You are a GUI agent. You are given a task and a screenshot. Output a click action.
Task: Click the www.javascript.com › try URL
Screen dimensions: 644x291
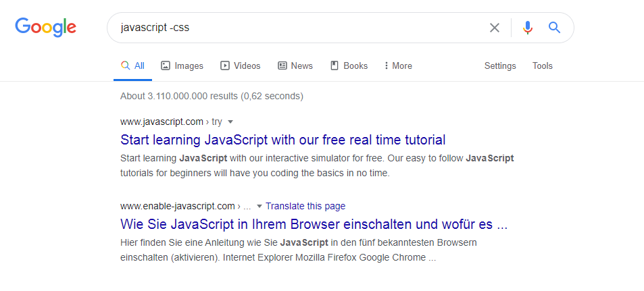171,122
